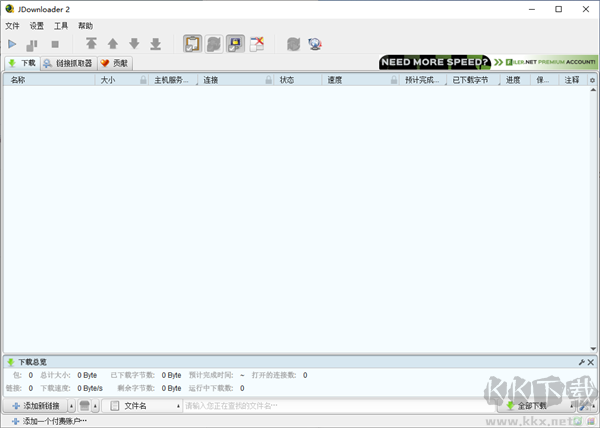Click the 运行中下载数 label
Viewport: 600px width, 428px height.
pyautogui.click(x=211, y=388)
